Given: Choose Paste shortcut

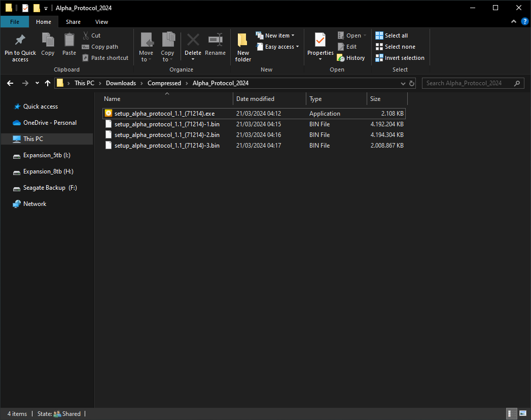Looking at the screenshot, I should [x=105, y=58].
